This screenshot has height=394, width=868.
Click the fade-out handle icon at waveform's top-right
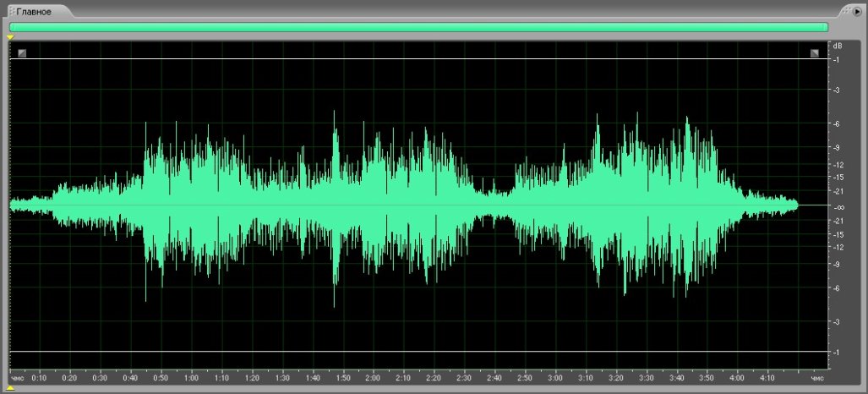point(815,53)
